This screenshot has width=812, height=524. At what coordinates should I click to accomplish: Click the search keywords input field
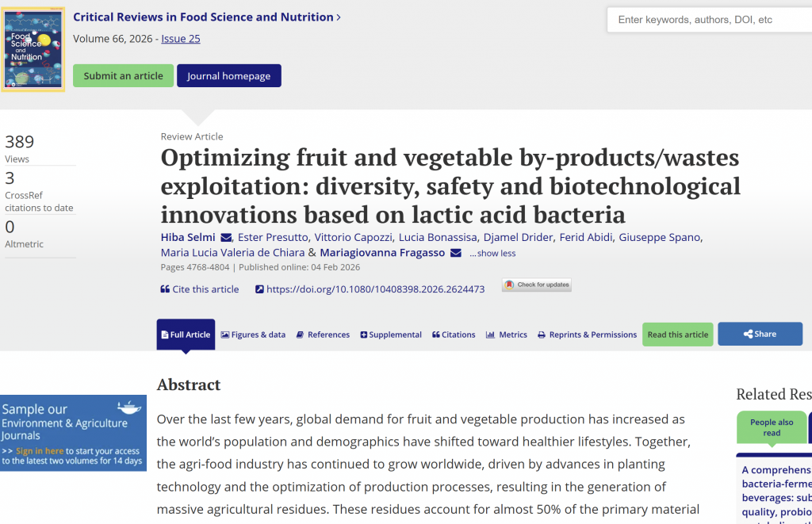(x=710, y=20)
